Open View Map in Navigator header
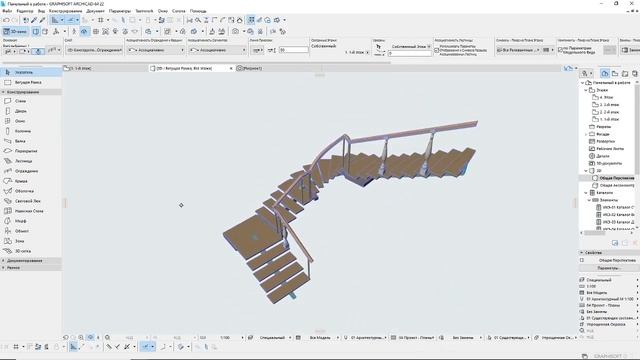This screenshot has height=360, width=640. pyautogui.click(x=615, y=73)
